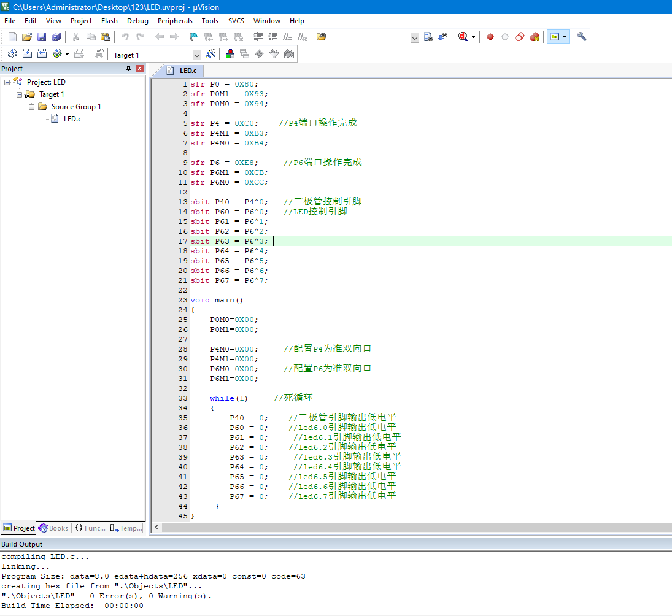Disable all breakpoints icon
The width and height of the screenshot is (672, 616).
click(520, 37)
